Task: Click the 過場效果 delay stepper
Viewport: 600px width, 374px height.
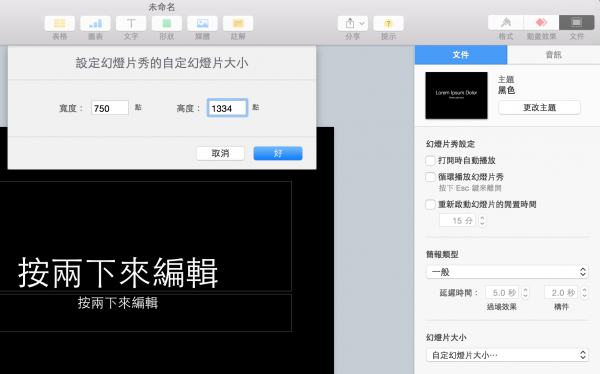Action: coord(525,293)
